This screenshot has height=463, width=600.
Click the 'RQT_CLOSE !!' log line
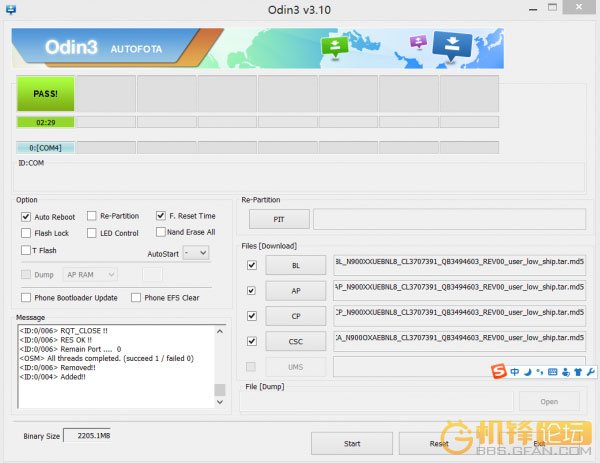(x=64, y=331)
